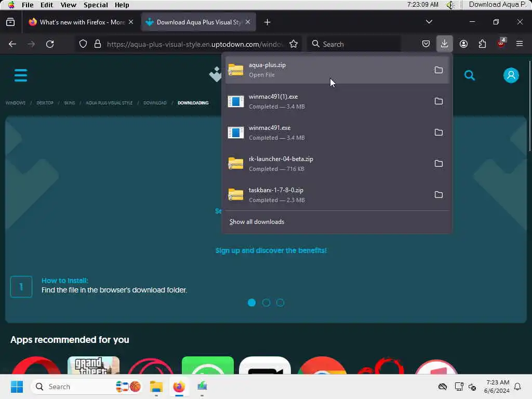Click Sign up and discover the benefits link
Image resolution: width=532 pixels, height=399 pixels.
271,250
